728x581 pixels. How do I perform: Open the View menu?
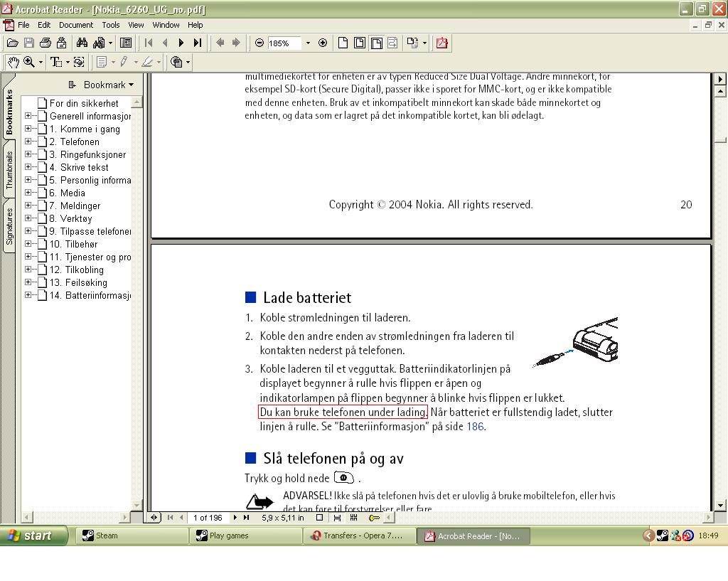tap(136, 25)
